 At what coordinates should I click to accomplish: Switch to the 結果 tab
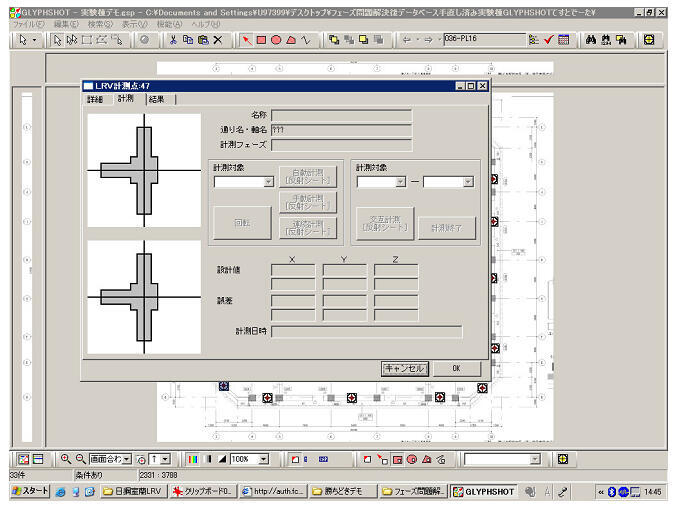point(158,99)
